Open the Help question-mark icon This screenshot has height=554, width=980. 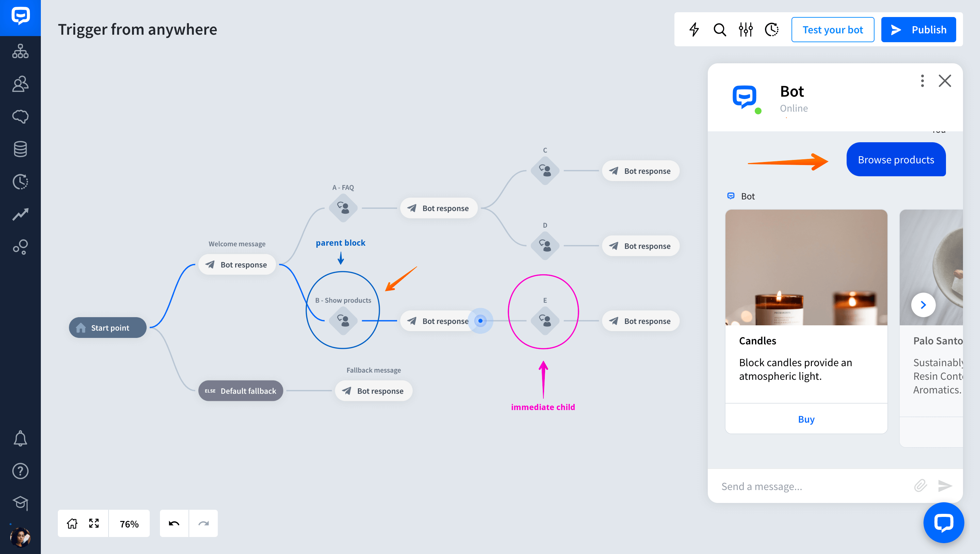coord(20,471)
